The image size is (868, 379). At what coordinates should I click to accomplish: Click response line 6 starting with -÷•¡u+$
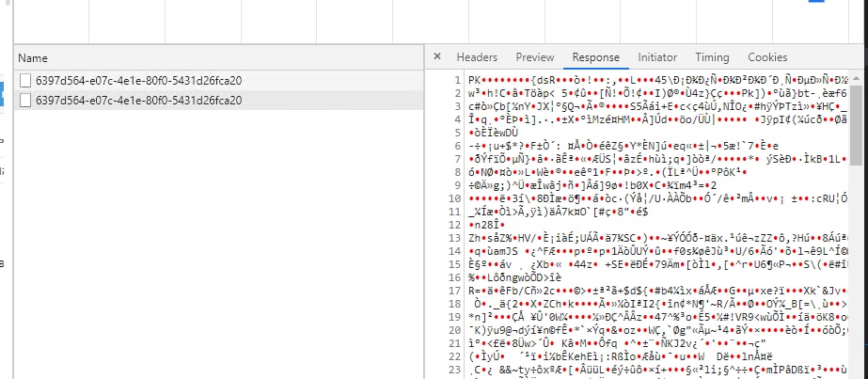[623, 146]
